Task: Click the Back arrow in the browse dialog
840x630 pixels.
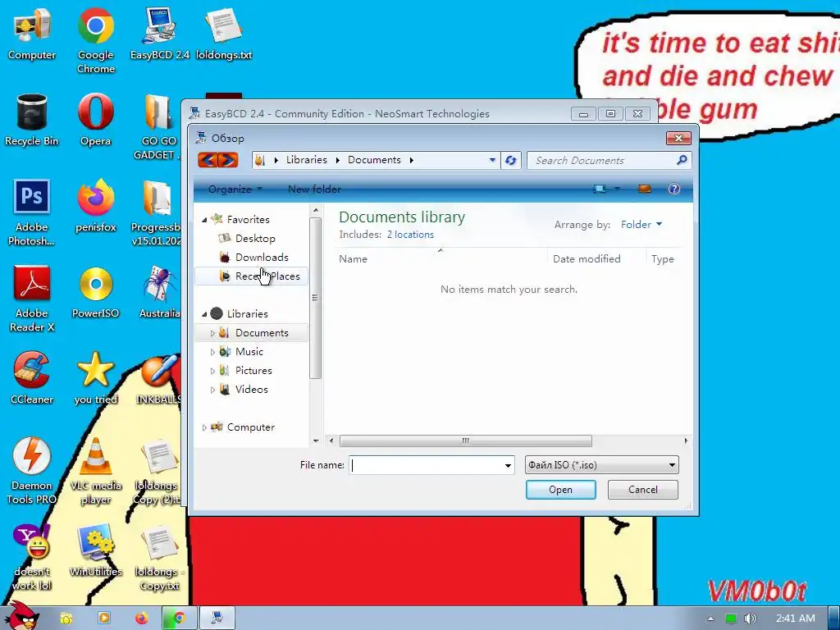Action: [208, 160]
